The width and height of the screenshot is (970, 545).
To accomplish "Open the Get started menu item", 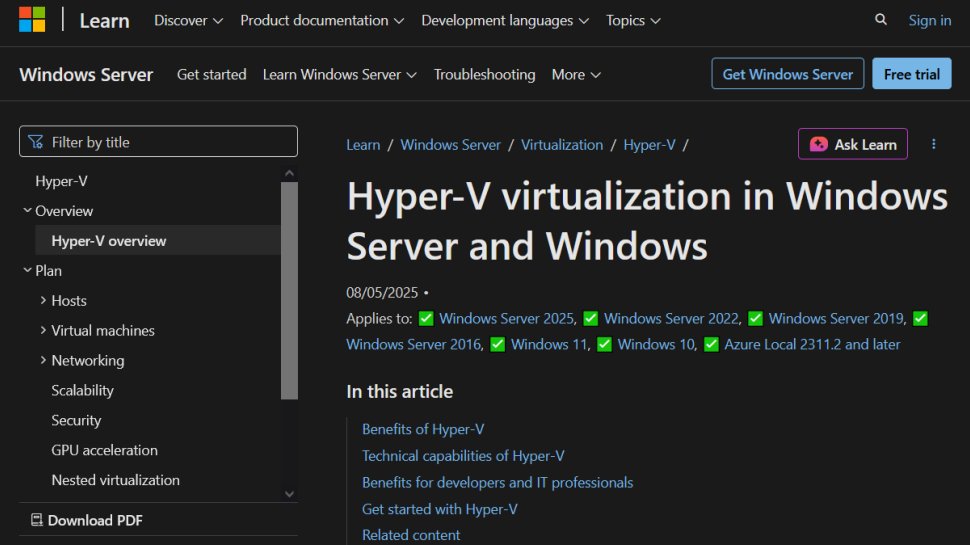I will coord(212,75).
